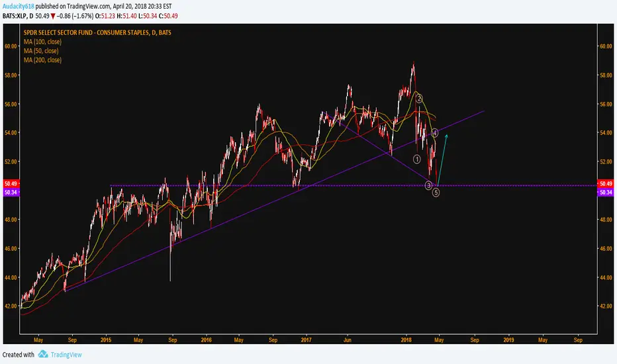
Task: Click the MA (50, close) indicator label
Action: coord(41,51)
